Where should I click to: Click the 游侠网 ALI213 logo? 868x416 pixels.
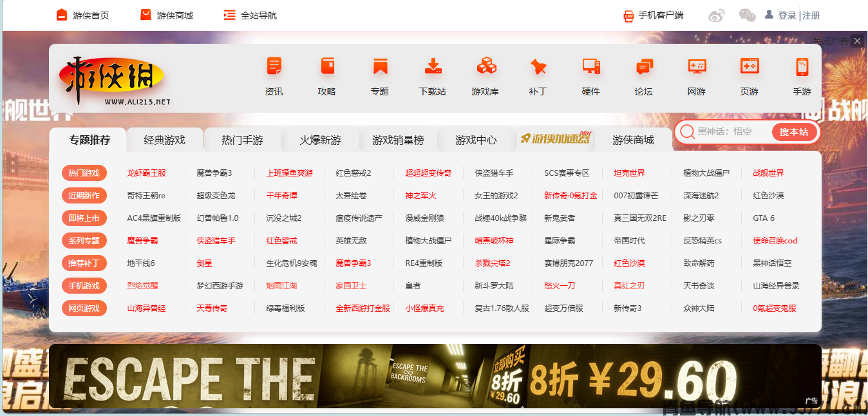pyautogui.click(x=115, y=82)
